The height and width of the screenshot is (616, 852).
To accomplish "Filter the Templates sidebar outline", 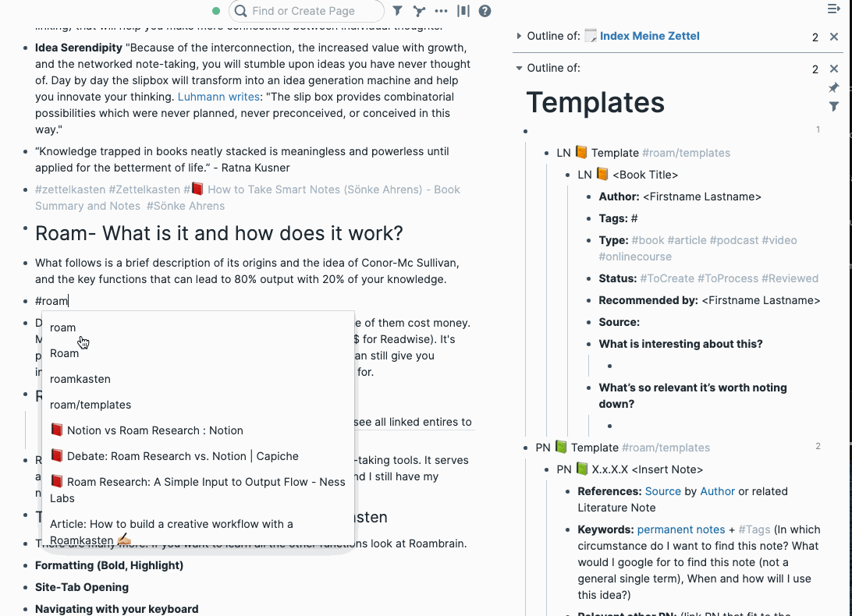I will click(x=833, y=107).
